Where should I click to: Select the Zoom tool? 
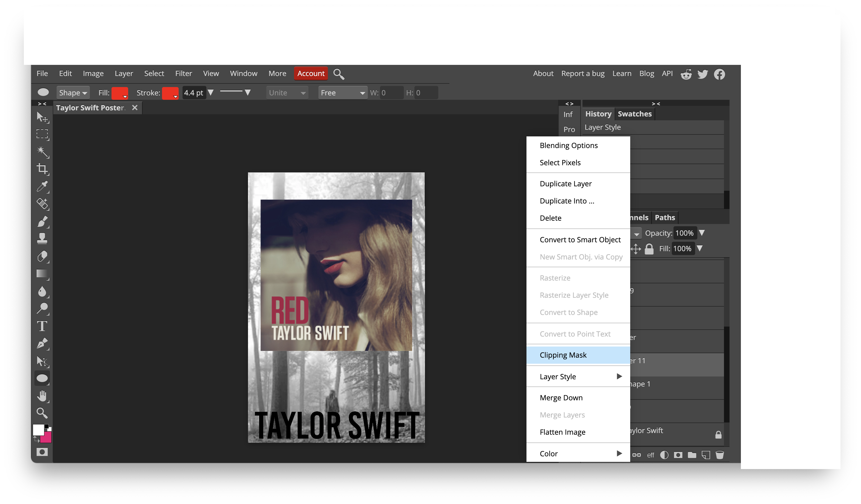(x=42, y=414)
